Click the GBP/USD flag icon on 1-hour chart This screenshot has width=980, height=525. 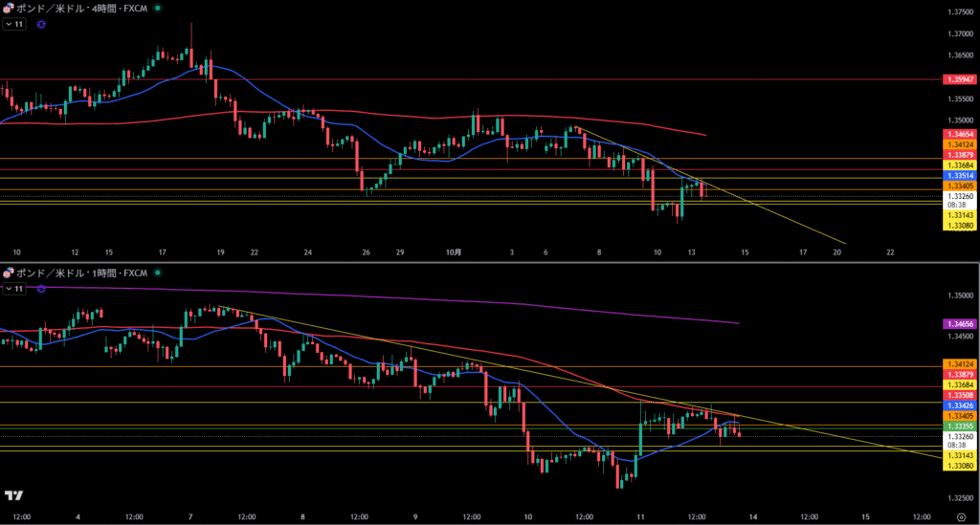click(x=8, y=273)
